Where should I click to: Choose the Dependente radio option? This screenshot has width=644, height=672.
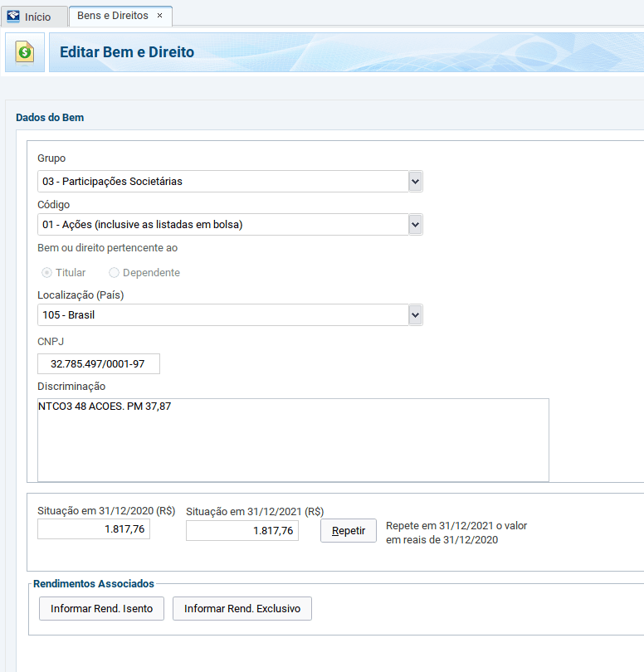(x=115, y=273)
